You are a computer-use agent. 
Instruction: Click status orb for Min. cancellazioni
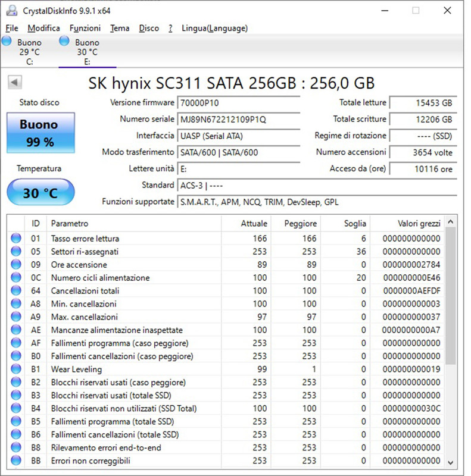pos(16,303)
